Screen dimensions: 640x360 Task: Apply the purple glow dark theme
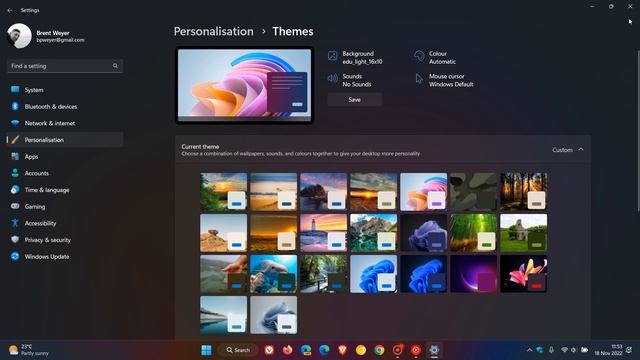pos(473,274)
